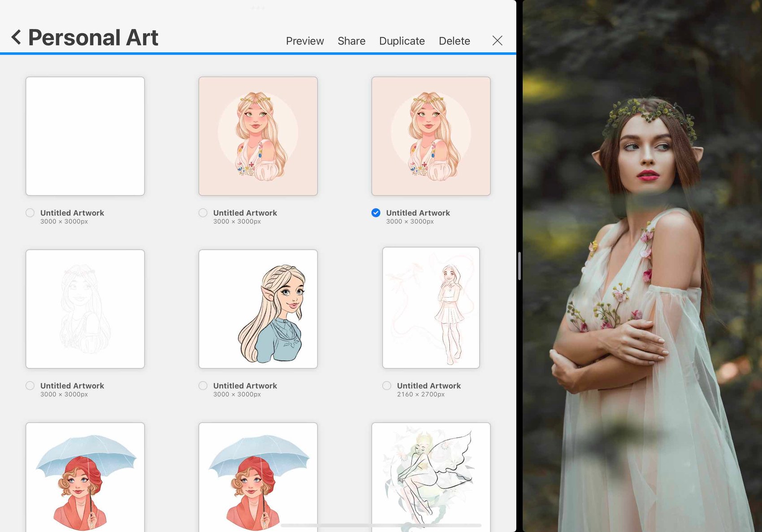Viewport: 762px width, 532px height.
Task: Duplicate the selected artwork
Action: 402,41
